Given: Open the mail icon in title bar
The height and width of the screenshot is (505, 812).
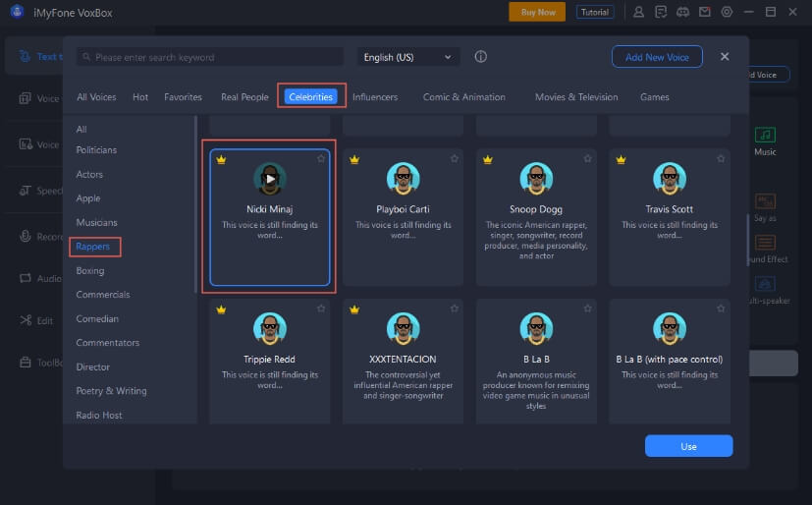Looking at the screenshot, I should click(705, 12).
